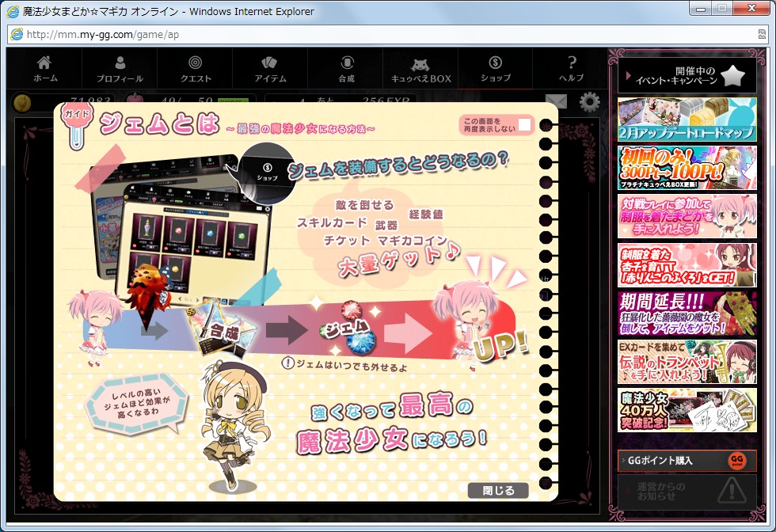
Task: Open the Quest (クエスト) target icon
Action: pyautogui.click(x=195, y=64)
